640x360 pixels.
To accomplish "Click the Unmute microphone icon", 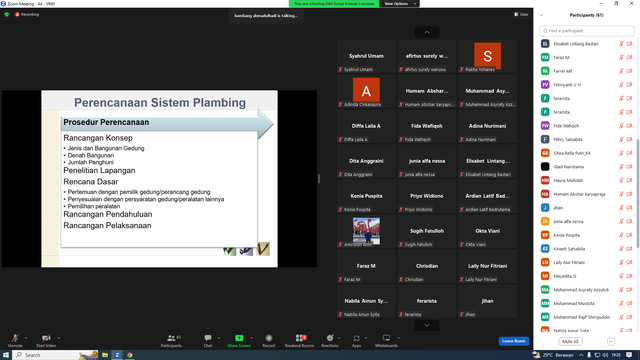I will (x=15, y=338).
